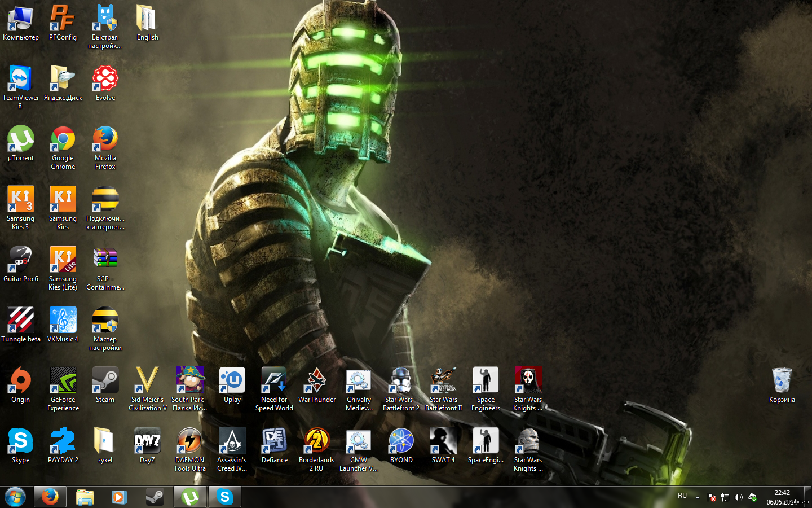Screen dimensions: 812x508
Task: Select the CMW Launcher icon
Action: 359,450
